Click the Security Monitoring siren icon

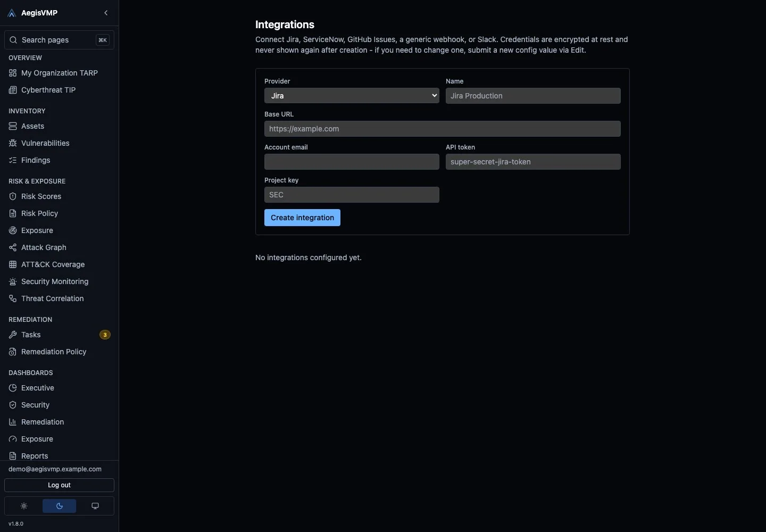pyautogui.click(x=13, y=281)
